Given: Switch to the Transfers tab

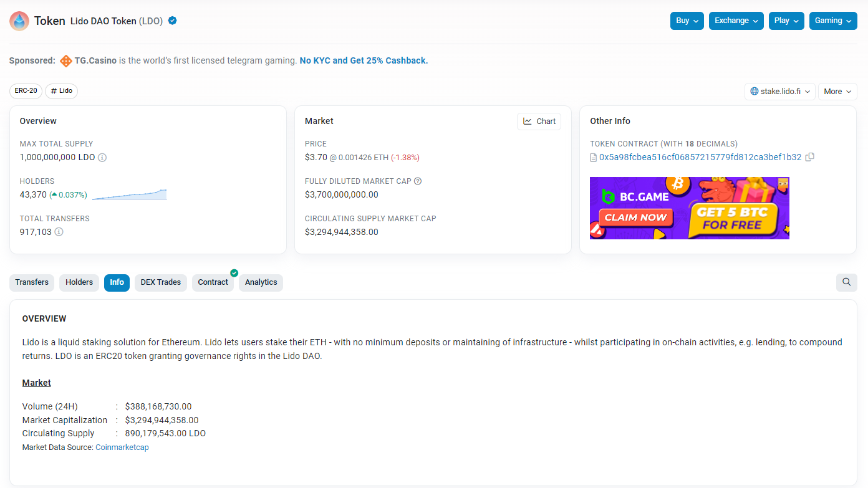Looking at the screenshot, I should click(x=32, y=282).
